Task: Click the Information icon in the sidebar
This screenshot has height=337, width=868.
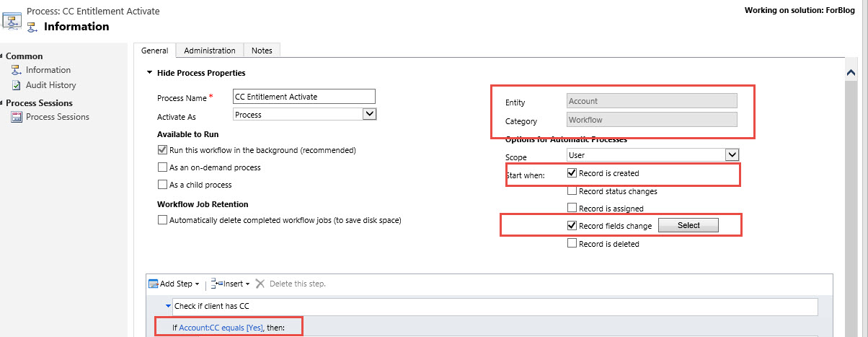Action: pos(17,70)
